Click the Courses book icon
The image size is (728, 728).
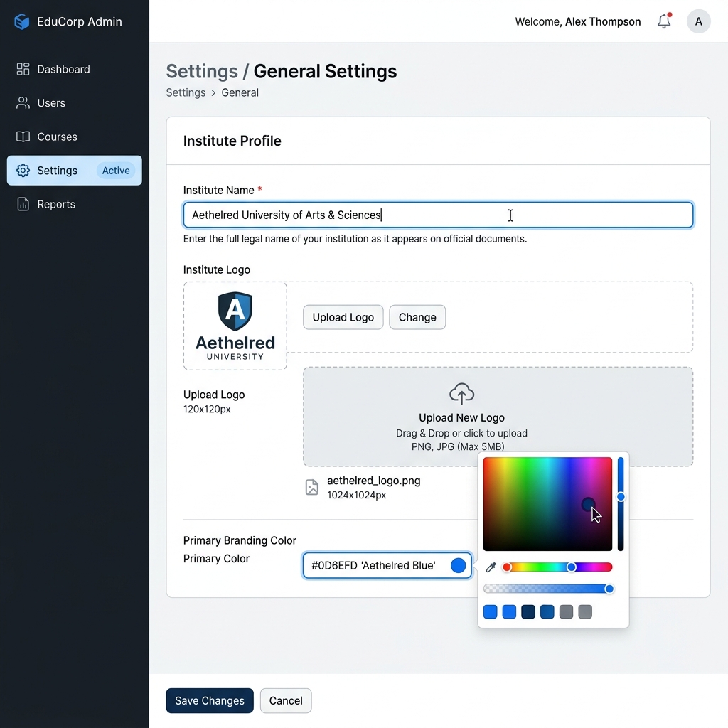pyautogui.click(x=23, y=136)
